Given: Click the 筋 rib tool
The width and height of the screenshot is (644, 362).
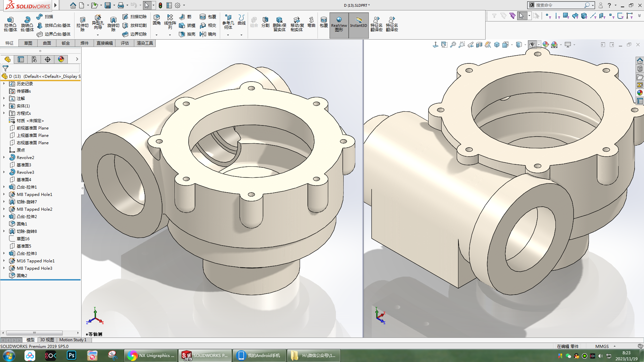Looking at the screenshot, I should coord(185,16).
